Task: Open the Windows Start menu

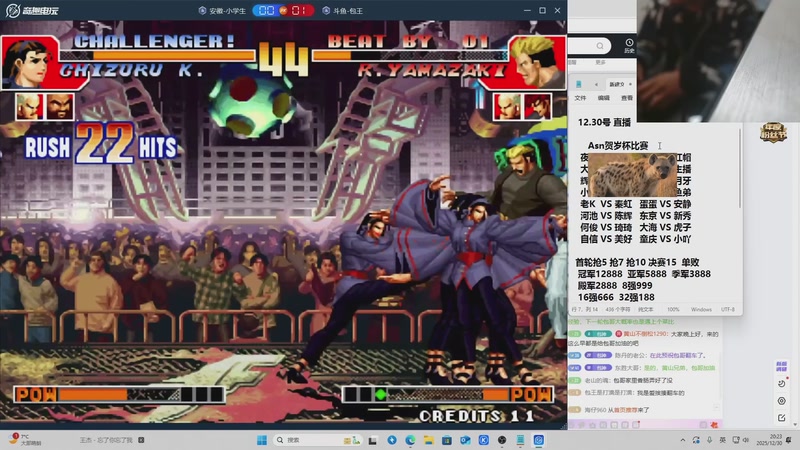Action: click(262, 440)
